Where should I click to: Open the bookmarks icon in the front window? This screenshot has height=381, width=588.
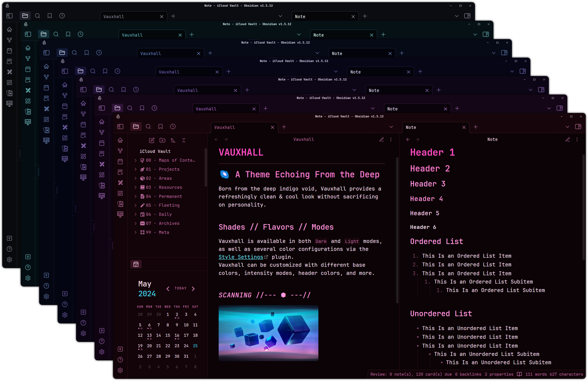[161, 127]
